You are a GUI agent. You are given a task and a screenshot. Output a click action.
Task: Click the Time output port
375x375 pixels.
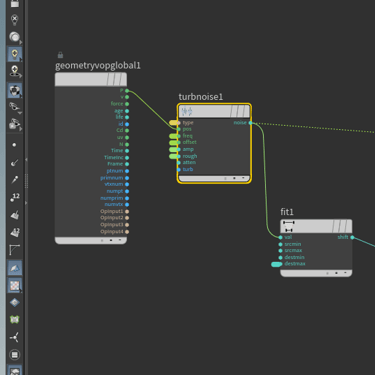(127, 151)
